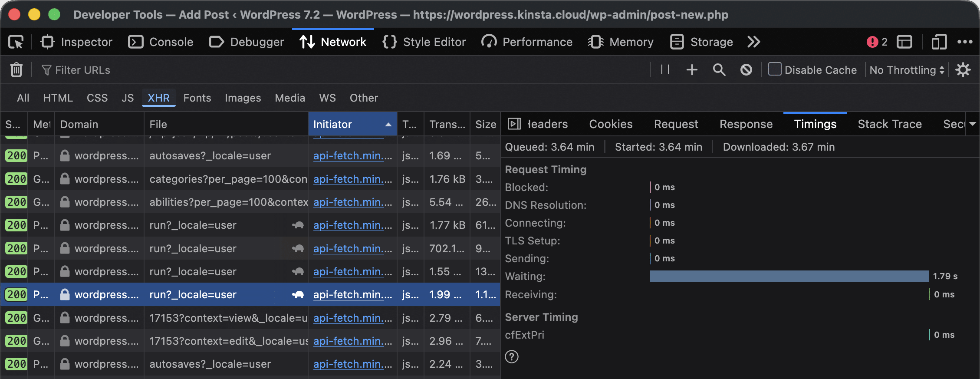980x379 pixels.
Task: Open the network search magnifier
Action: (x=719, y=69)
